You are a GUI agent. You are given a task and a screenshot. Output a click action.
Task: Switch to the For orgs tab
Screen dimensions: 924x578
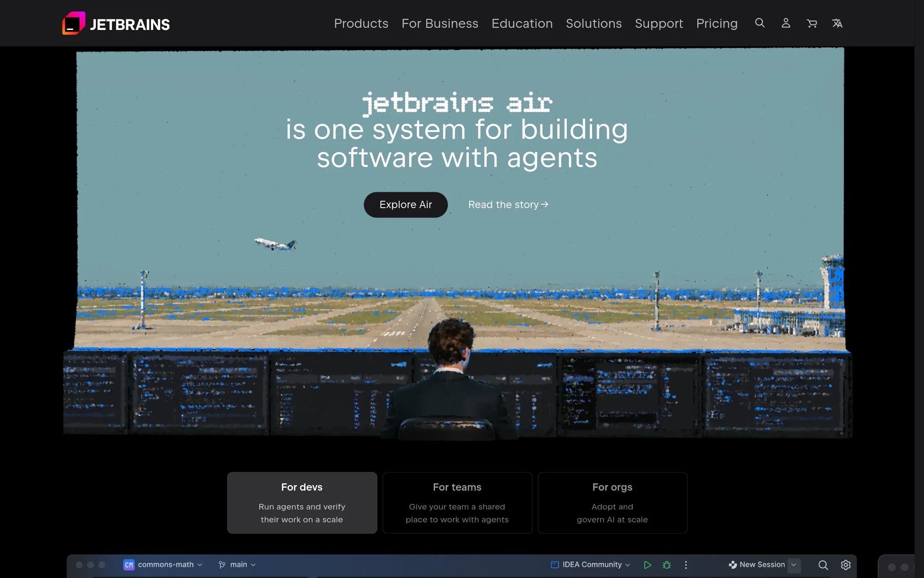pyautogui.click(x=613, y=503)
